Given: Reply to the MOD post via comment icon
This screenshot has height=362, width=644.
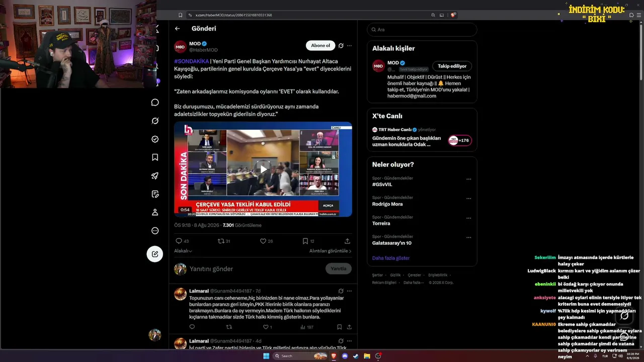Looking at the screenshot, I should coord(179,241).
